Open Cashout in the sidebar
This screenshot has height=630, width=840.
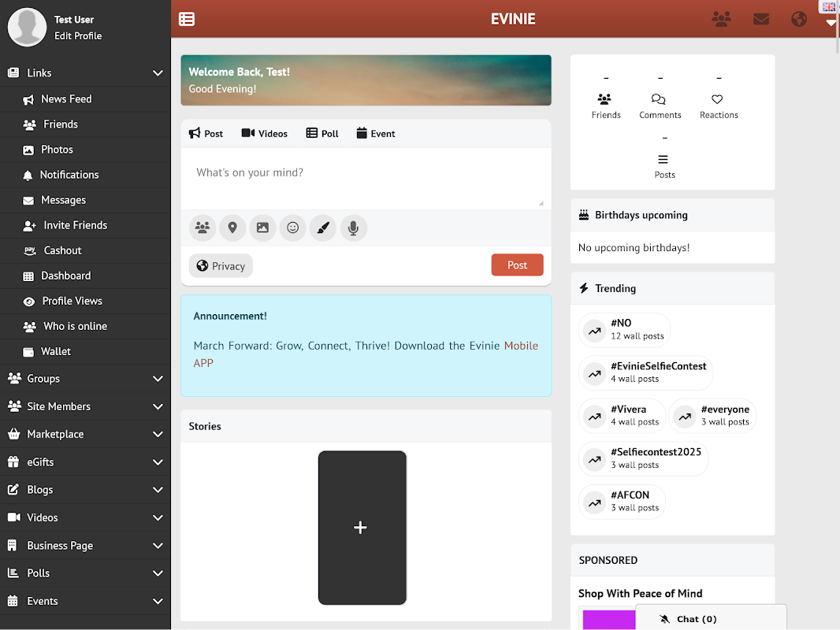pos(86,250)
